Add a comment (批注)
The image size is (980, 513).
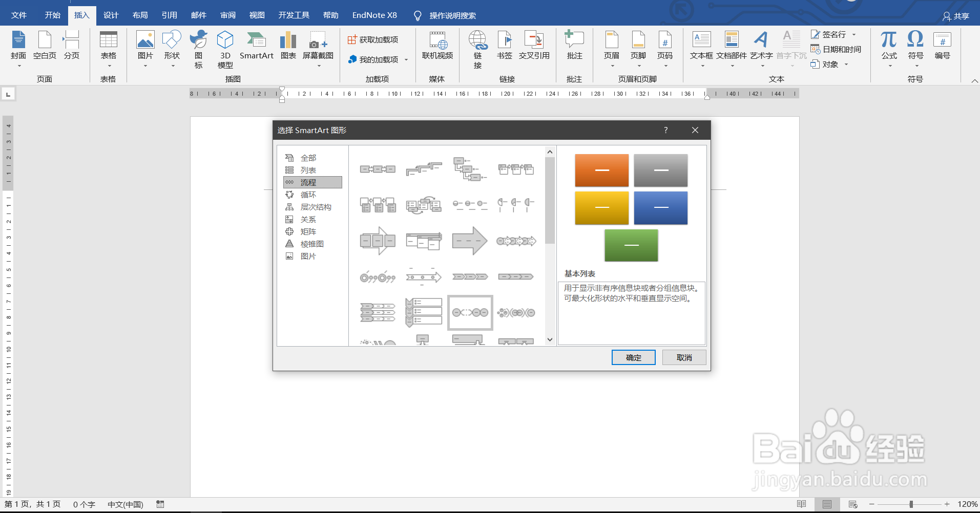(574, 46)
